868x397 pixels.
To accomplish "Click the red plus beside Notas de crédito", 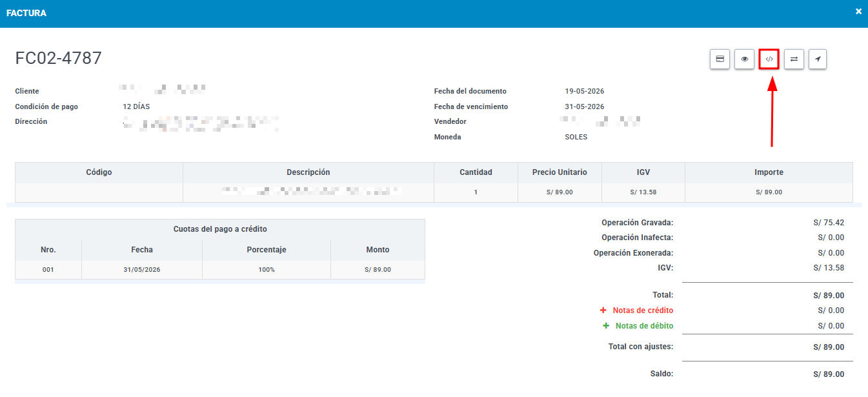I will click(603, 310).
